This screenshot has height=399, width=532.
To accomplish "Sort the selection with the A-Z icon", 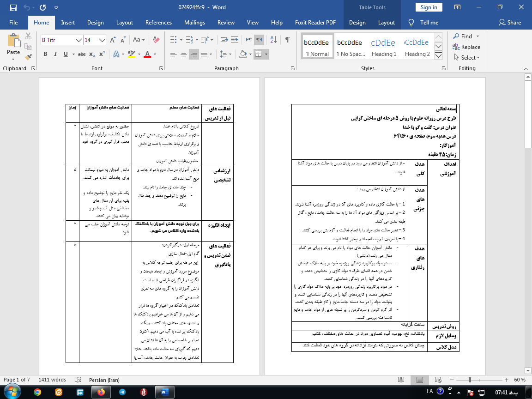I will (272, 40).
